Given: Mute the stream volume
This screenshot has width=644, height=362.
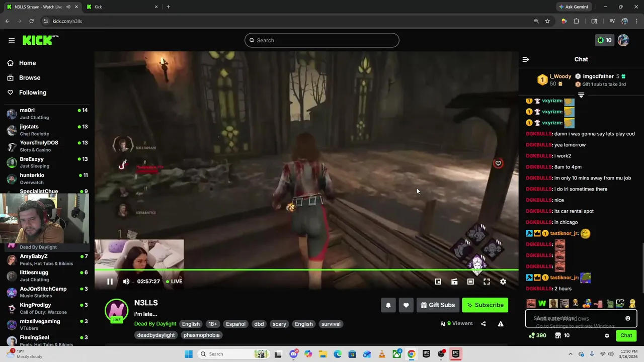Looking at the screenshot, I should 126,282.
